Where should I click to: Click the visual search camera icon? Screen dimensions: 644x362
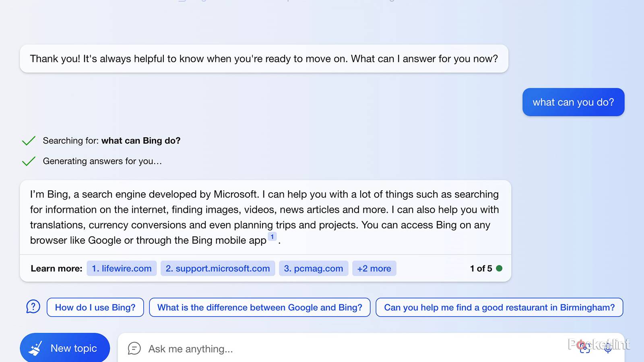click(x=585, y=348)
